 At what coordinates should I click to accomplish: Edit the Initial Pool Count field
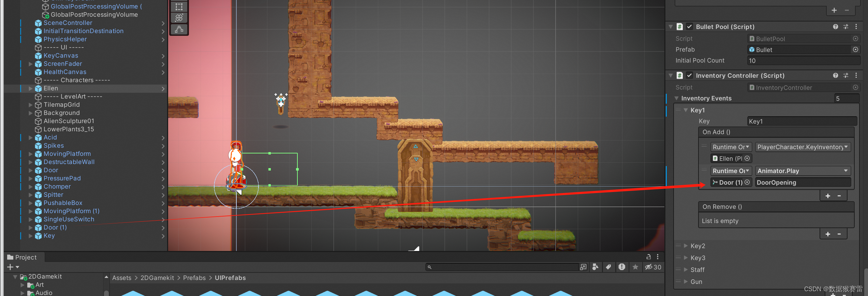point(804,60)
